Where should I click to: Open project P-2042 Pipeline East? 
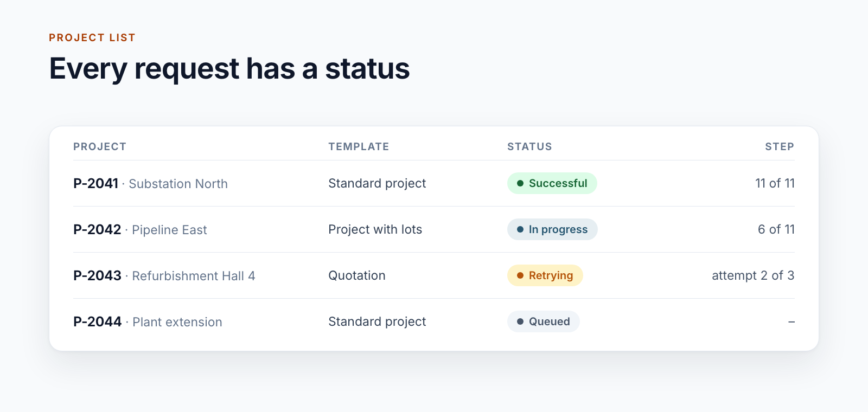[140, 230]
